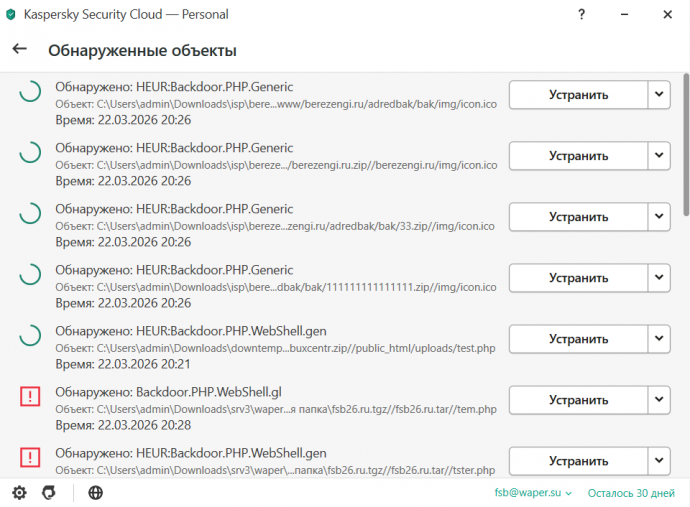Viewport: 690px width, 507px height.
Task: Click the globe icon in the bottom bar
Action: pyautogui.click(x=95, y=492)
